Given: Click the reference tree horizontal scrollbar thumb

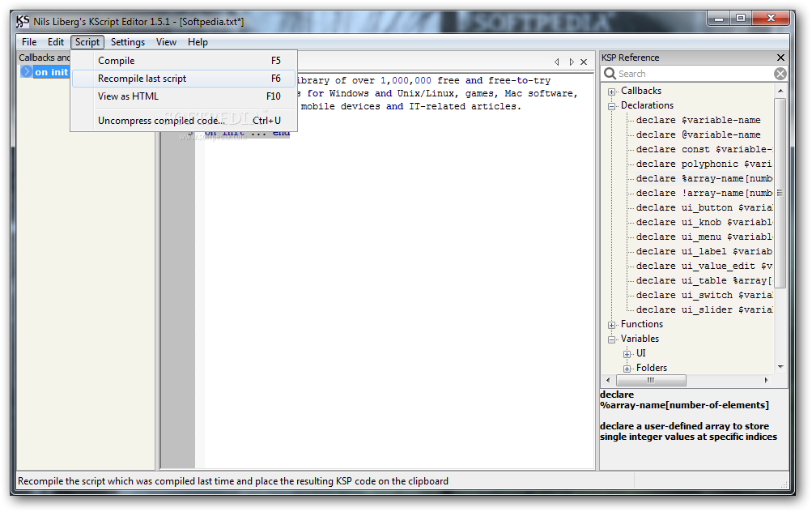Looking at the screenshot, I should (651, 380).
